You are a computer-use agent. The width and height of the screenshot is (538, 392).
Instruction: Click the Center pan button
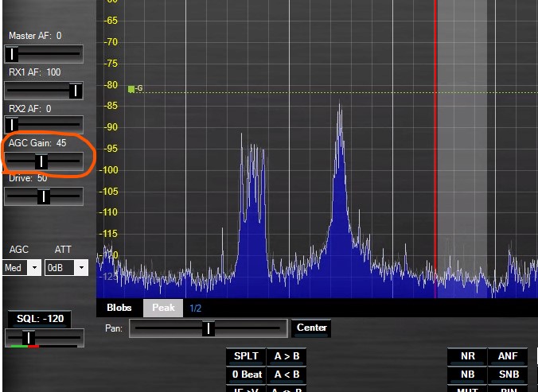pos(311,328)
